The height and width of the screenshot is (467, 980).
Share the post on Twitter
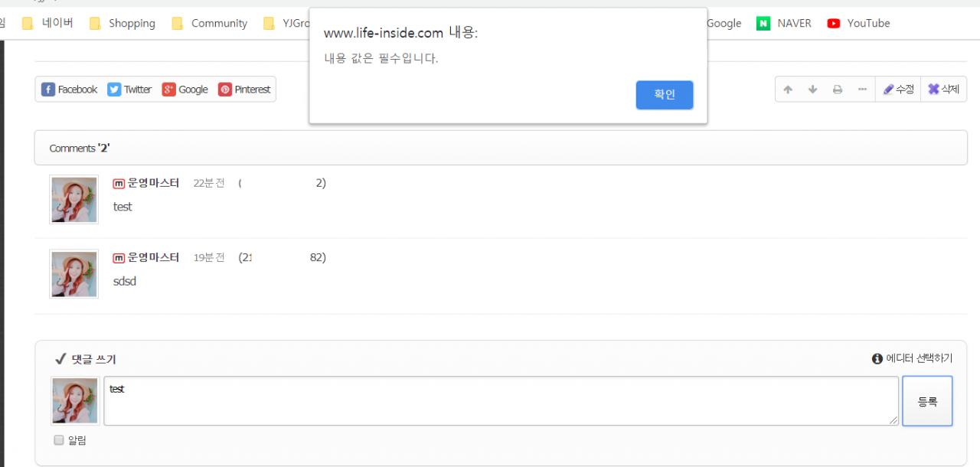coord(129,90)
